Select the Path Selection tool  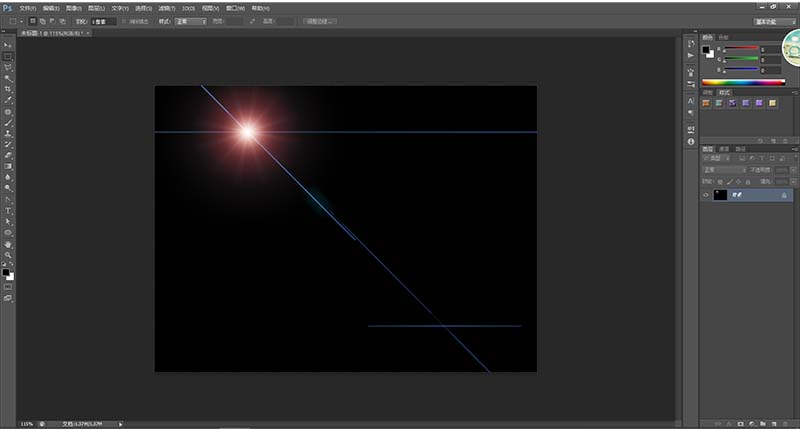8,222
